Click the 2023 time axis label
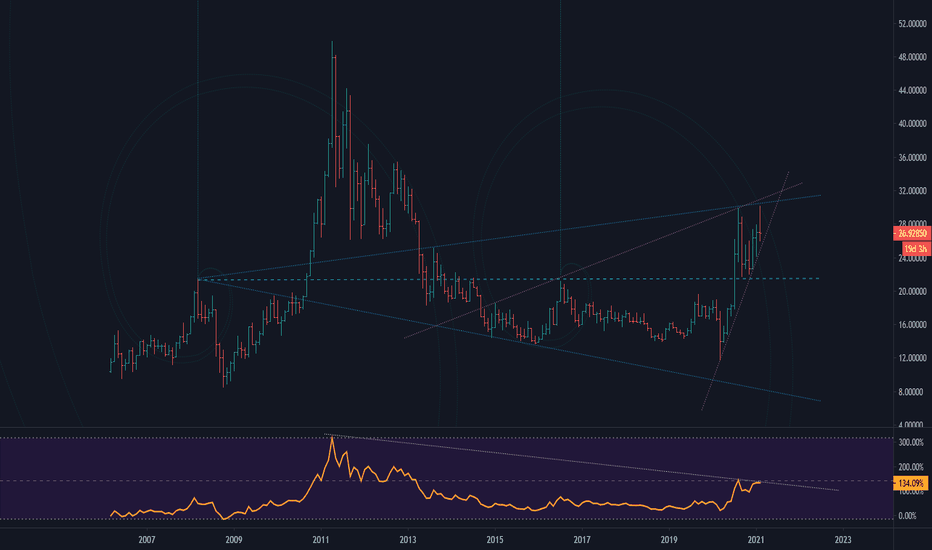The width and height of the screenshot is (932, 550). tap(843, 540)
